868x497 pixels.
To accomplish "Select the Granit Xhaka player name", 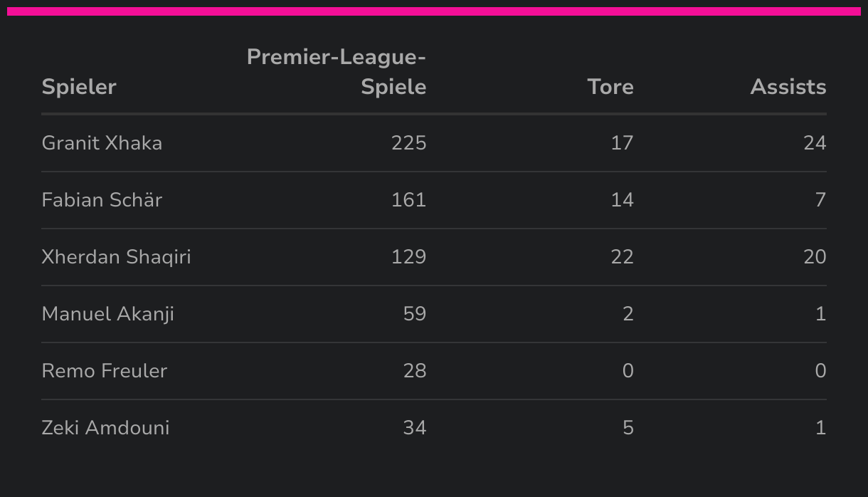I will tap(102, 143).
